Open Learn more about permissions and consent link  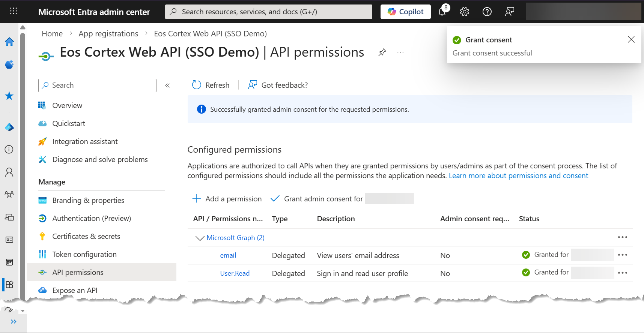(x=518, y=176)
